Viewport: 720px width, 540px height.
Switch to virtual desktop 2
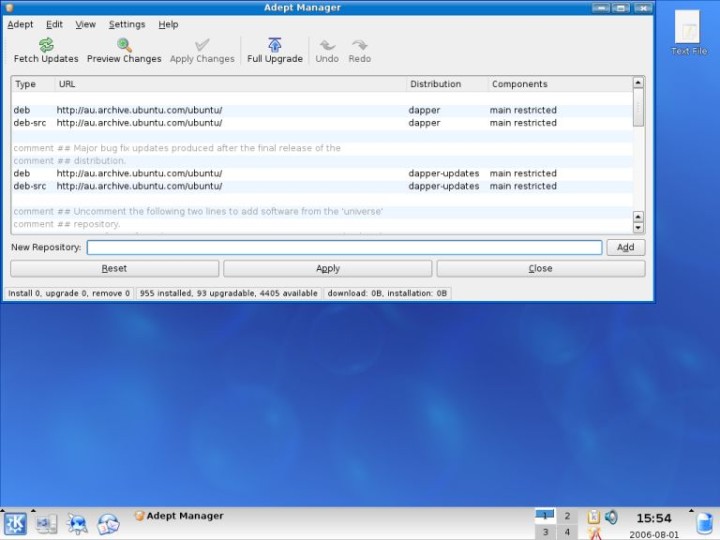[x=567, y=516]
